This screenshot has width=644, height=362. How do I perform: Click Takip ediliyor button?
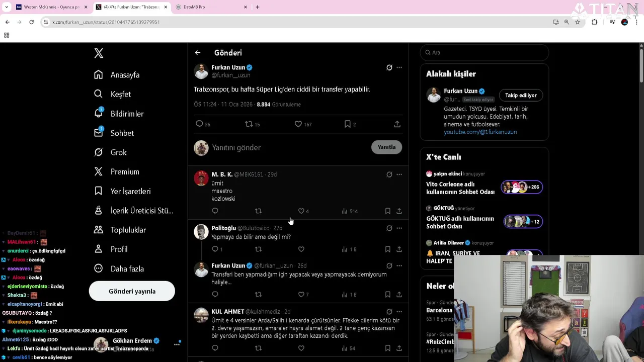point(521,95)
